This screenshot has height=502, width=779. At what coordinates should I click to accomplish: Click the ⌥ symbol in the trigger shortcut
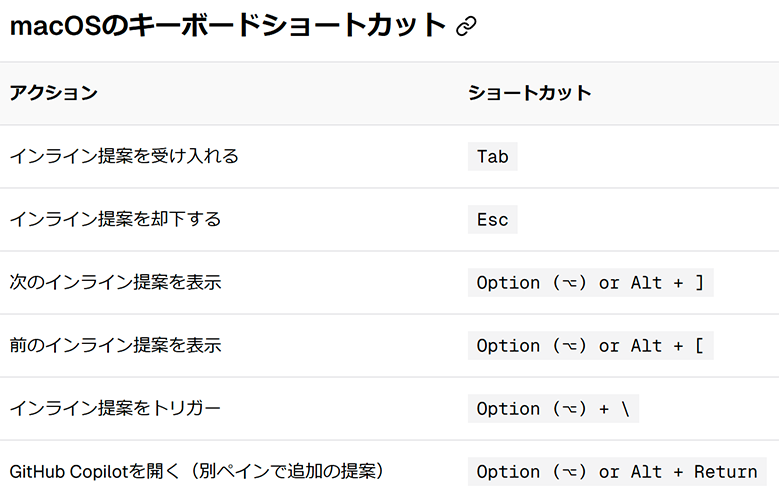pos(569,409)
